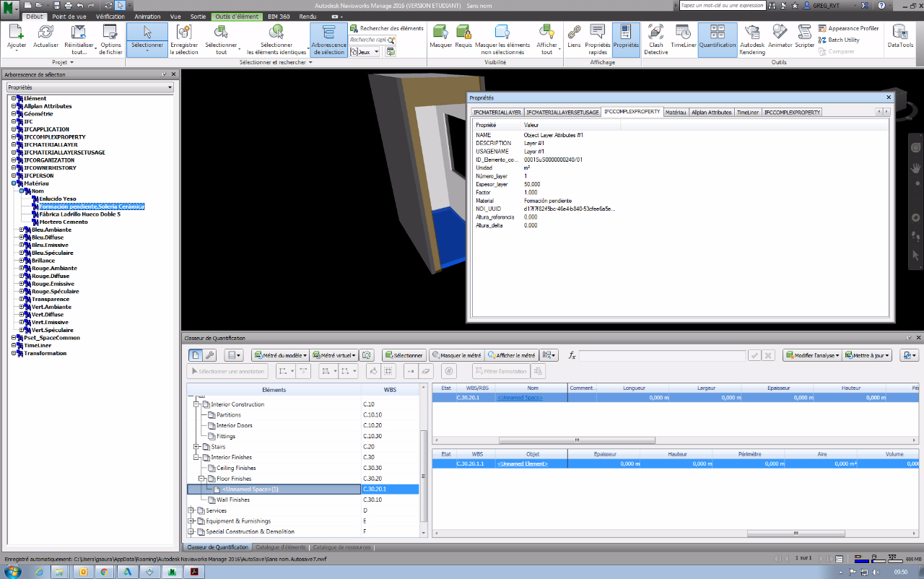Collapse Interior Finishes folder
This screenshot has width=924, height=579.
[197, 457]
